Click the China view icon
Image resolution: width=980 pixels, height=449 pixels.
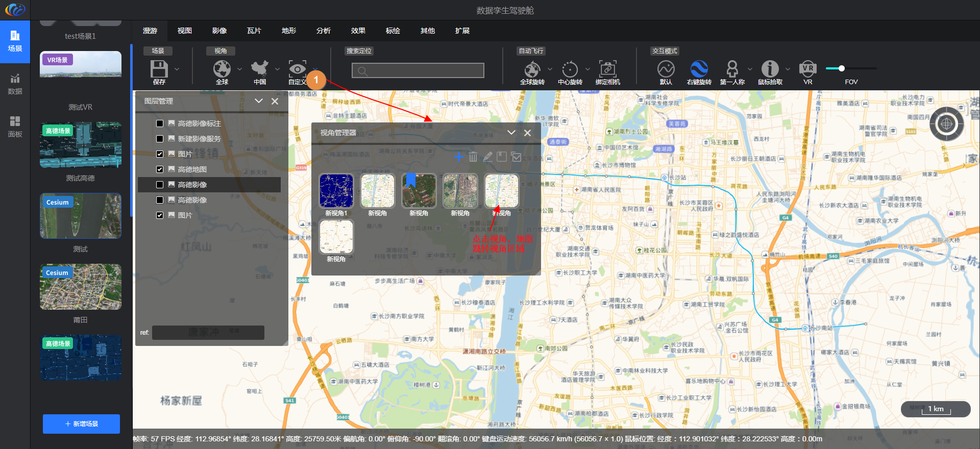tap(260, 69)
